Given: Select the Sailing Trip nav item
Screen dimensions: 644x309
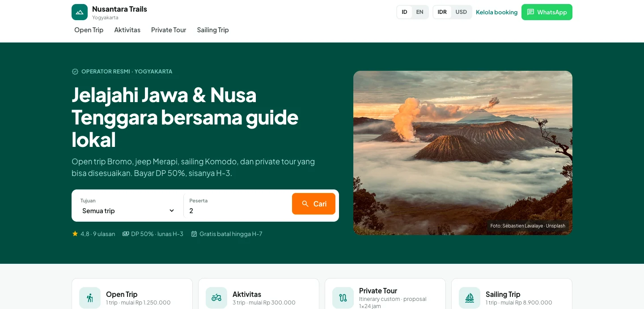Looking at the screenshot, I should (x=213, y=30).
